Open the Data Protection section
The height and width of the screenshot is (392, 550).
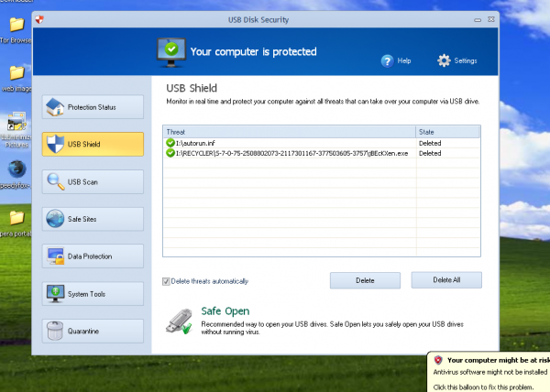[93, 256]
